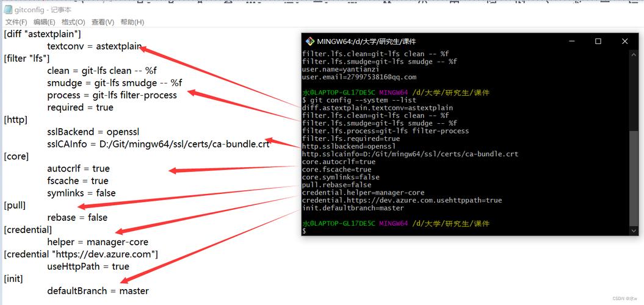The height and width of the screenshot is (305, 644).
Task: Click 'pull.rebase=false' in terminal
Action: click(x=336, y=185)
